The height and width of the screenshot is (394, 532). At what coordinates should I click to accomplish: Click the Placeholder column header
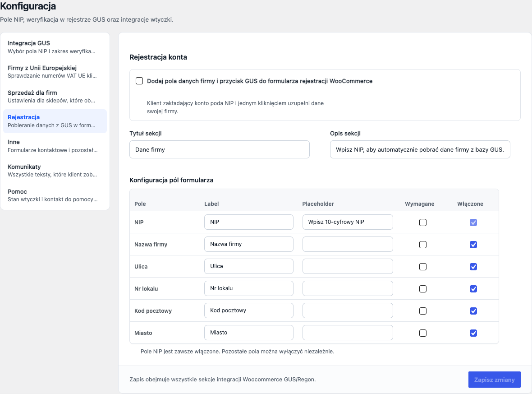(x=318, y=204)
